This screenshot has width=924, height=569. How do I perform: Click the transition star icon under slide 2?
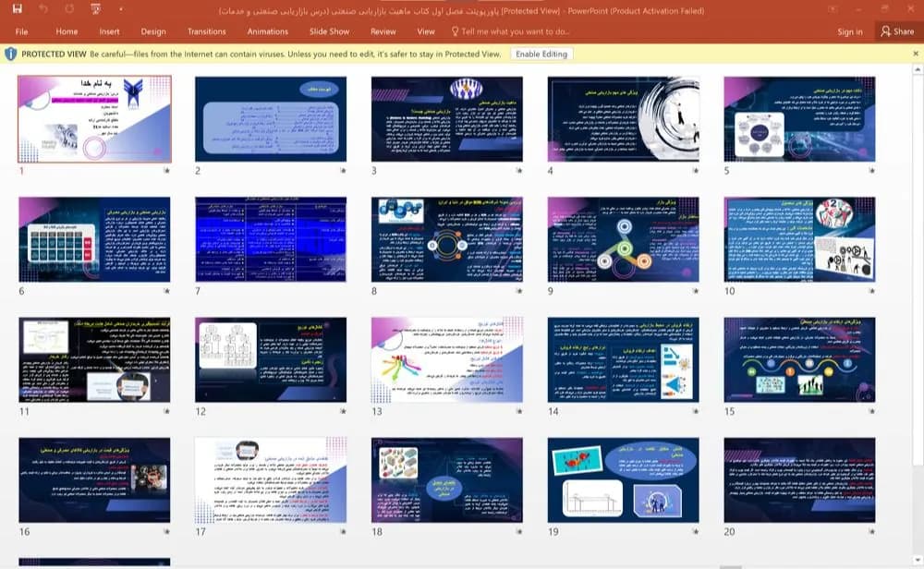coord(343,171)
